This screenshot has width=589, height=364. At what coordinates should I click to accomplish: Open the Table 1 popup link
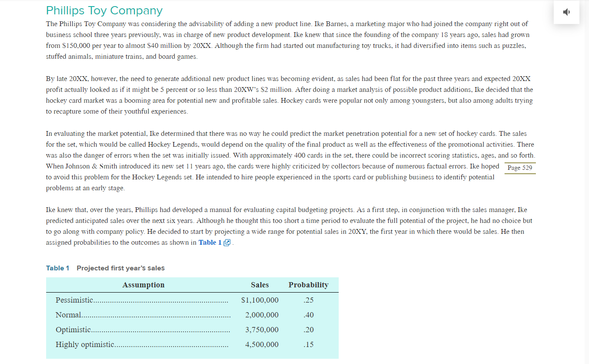pos(210,242)
